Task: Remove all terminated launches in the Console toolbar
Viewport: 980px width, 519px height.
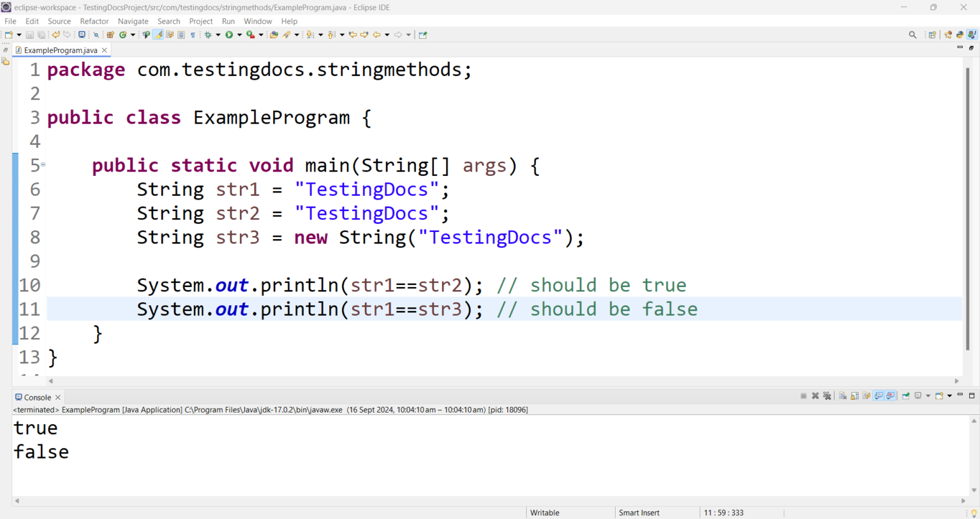Action: 827,396
